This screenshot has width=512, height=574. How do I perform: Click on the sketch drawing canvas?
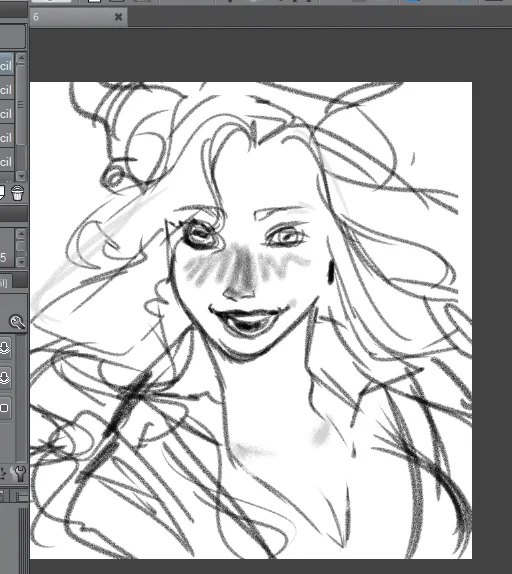[251, 320]
